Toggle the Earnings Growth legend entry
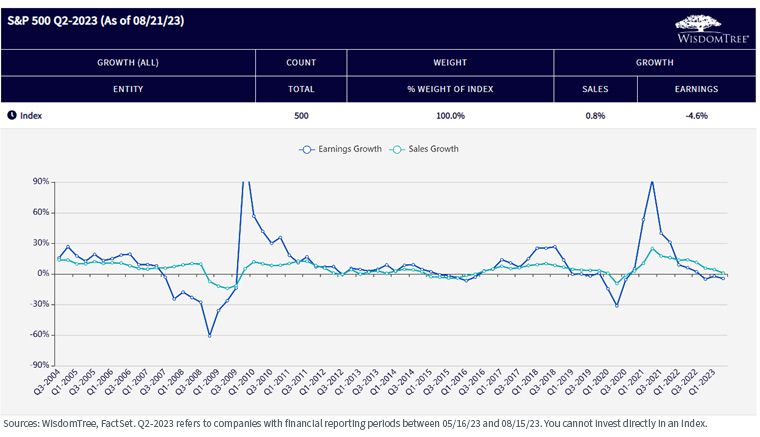The image size is (760, 437). pos(340,149)
